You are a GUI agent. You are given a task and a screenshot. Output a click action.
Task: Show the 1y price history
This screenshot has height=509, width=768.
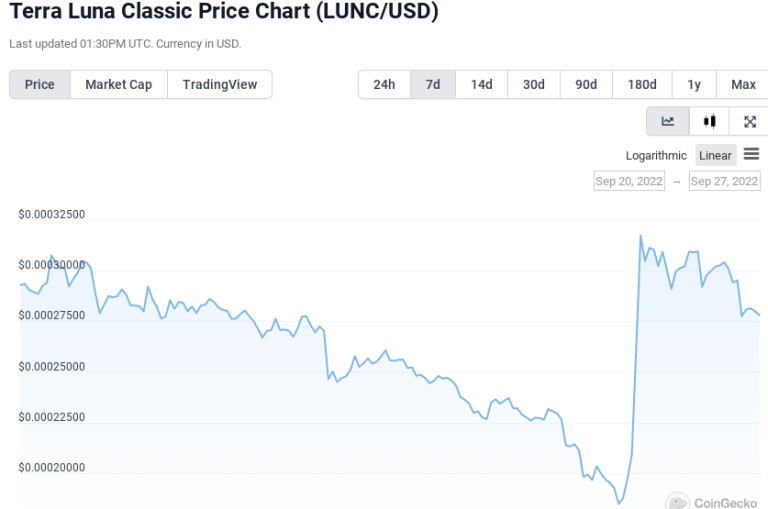click(x=694, y=85)
